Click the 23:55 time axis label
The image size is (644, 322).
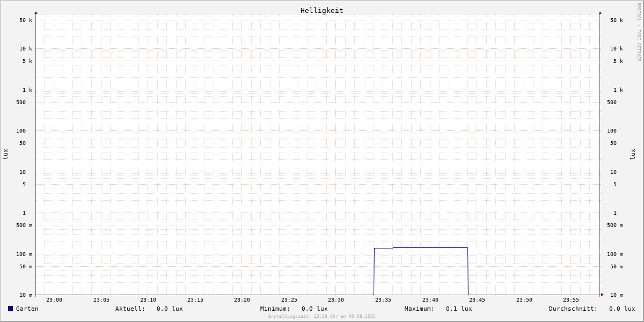(x=571, y=300)
